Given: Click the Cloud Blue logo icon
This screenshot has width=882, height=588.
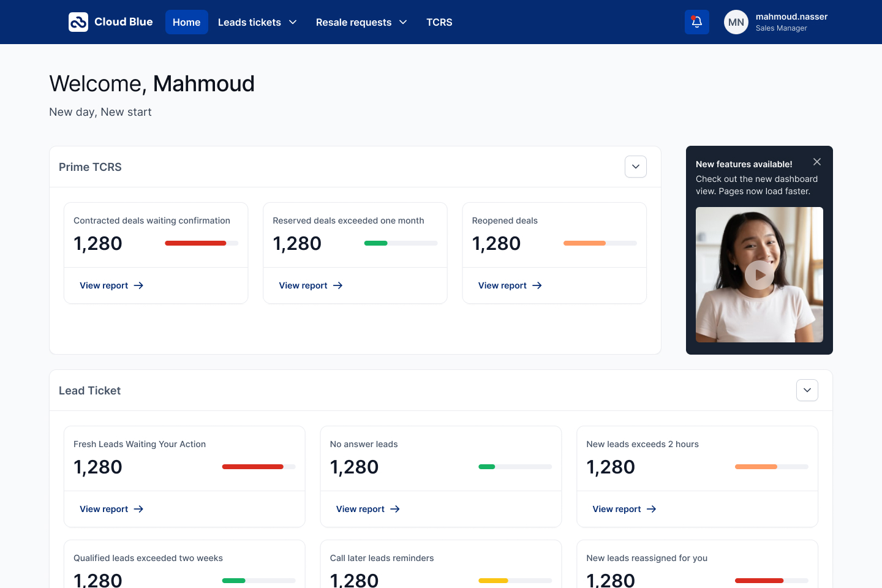Looking at the screenshot, I should click(78, 22).
